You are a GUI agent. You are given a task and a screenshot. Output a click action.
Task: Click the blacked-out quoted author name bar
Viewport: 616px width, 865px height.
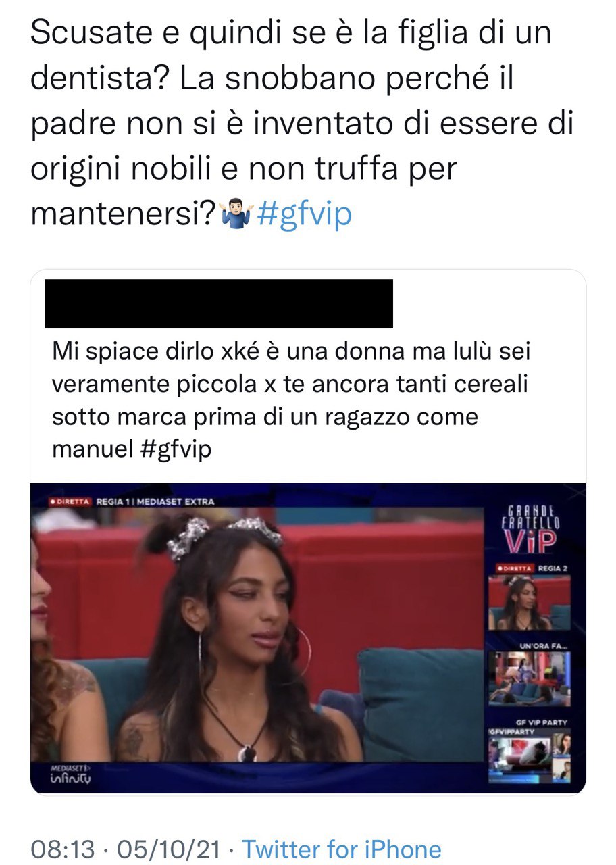click(219, 303)
